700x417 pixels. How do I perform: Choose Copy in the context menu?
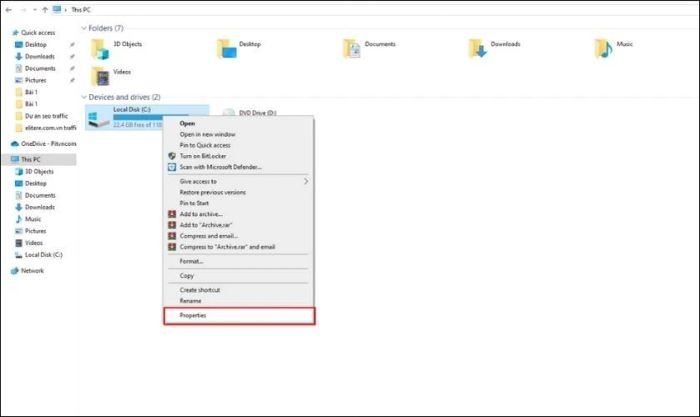pos(238,275)
